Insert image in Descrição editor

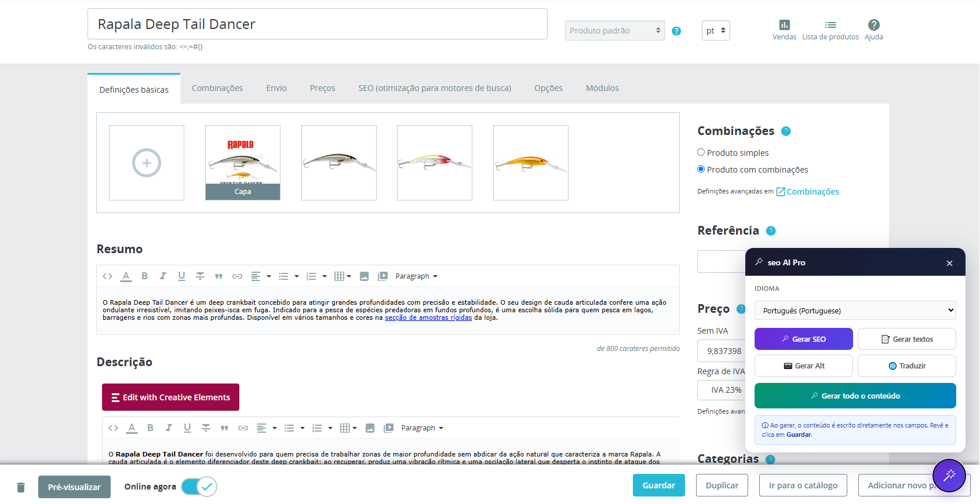(x=370, y=428)
